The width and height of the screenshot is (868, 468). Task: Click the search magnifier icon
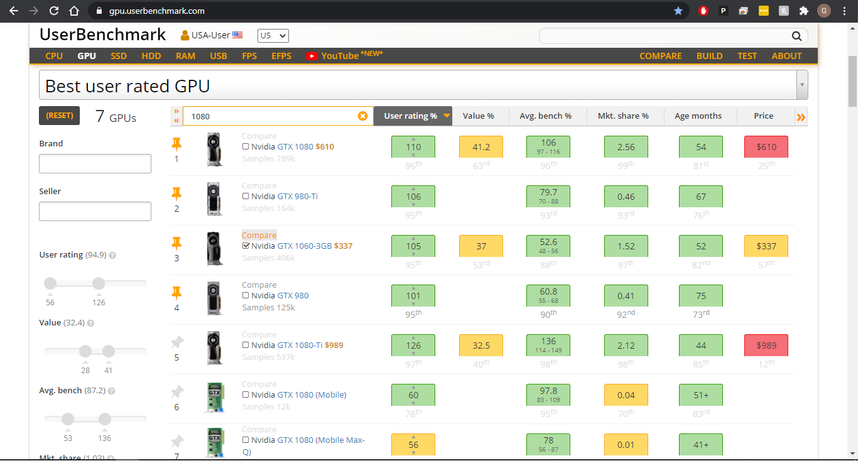click(796, 36)
